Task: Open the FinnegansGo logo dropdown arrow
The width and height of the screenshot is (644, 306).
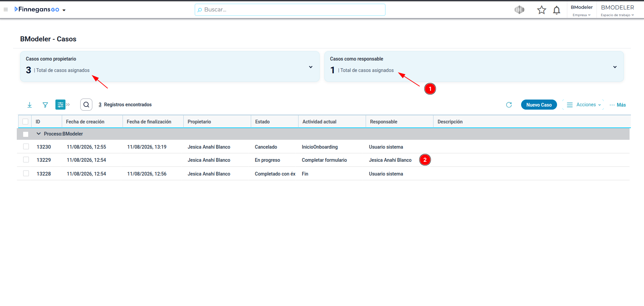Action: pyautogui.click(x=64, y=10)
